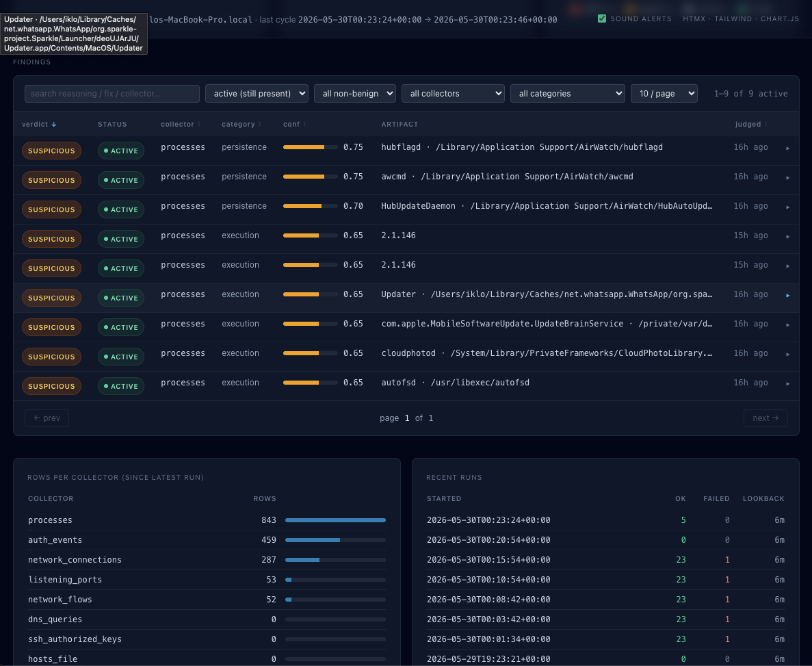Viewport: 812px width, 666px height.
Task: Expand the highlighted WhatsApp Updater row arrow
Action: 787,296
